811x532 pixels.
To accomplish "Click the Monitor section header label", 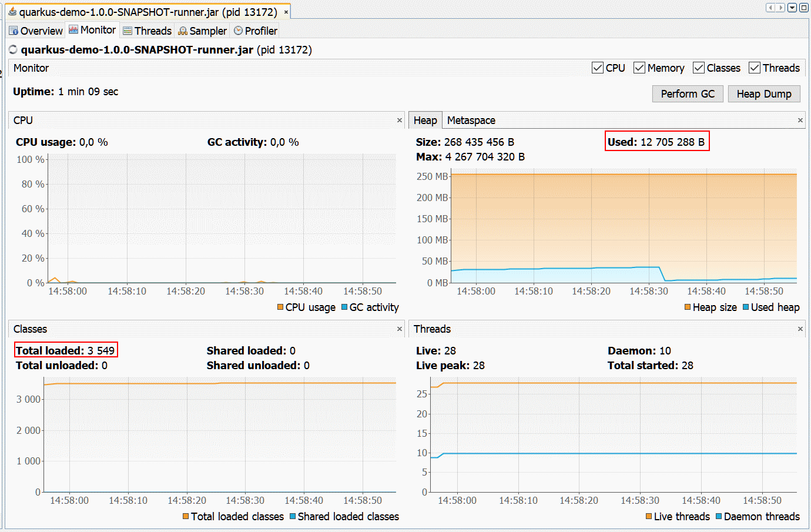I will coord(31,68).
